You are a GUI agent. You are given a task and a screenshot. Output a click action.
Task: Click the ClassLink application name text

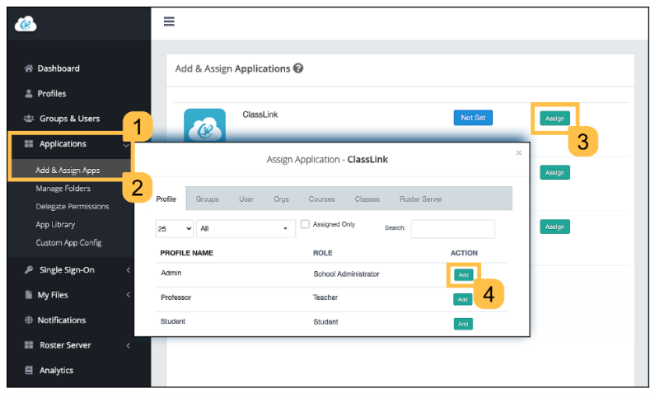click(260, 114)
